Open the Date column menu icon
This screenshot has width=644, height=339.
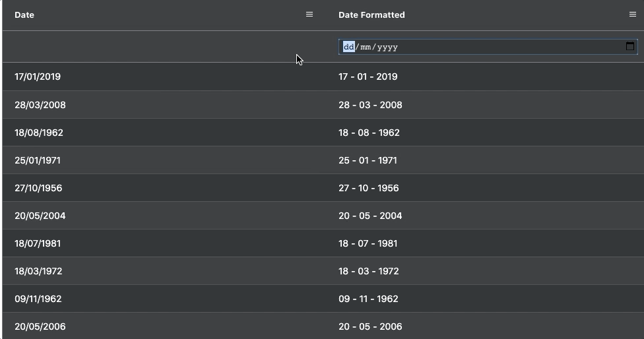pos(309,15)
